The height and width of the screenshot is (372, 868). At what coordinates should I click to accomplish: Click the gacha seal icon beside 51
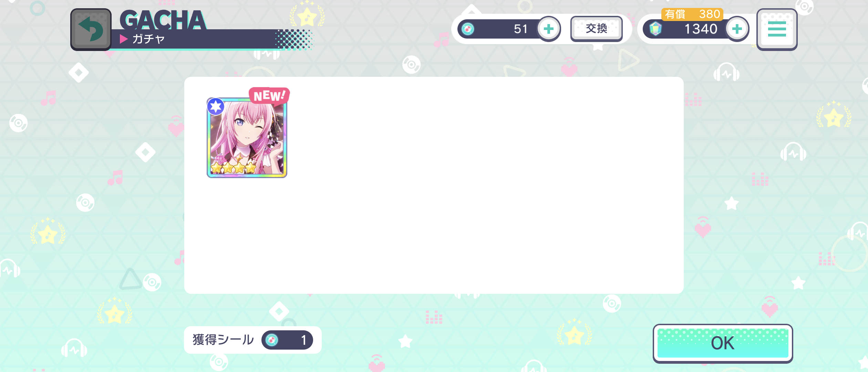(468, 29)
